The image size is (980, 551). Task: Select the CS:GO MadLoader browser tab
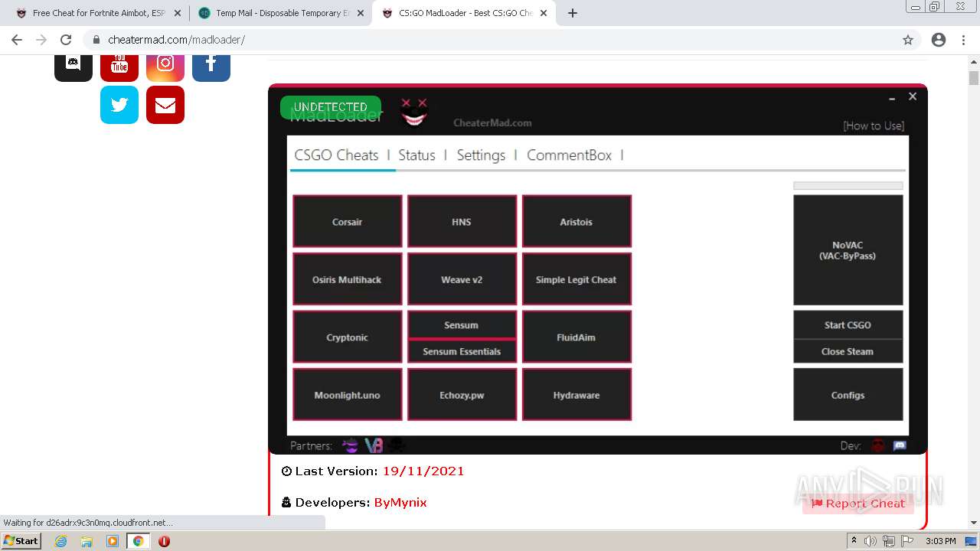[x=465, y=13]
